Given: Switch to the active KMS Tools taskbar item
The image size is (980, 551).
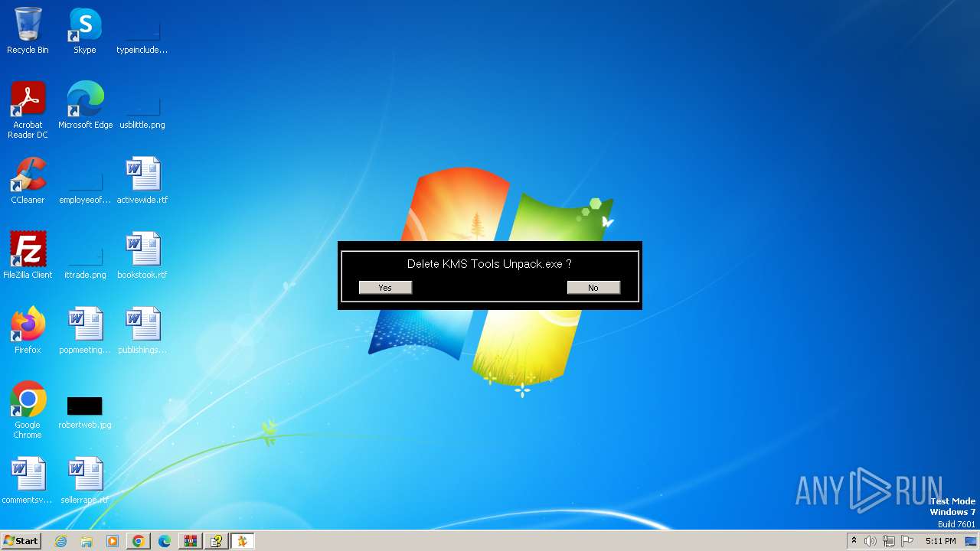Looking at the screenshot, I should pos(243,541).
